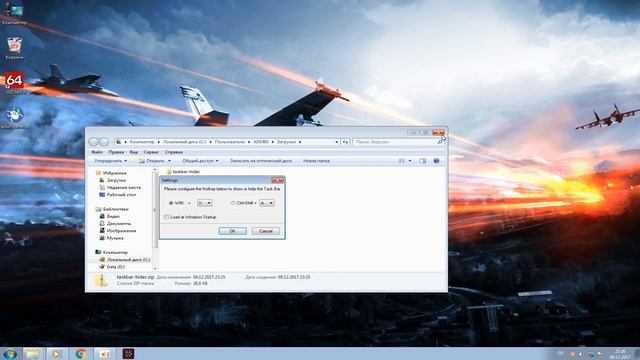Confirm Settings dialog with OK
This screenshot has height=360, width=640.
click(x=233, y=231)
